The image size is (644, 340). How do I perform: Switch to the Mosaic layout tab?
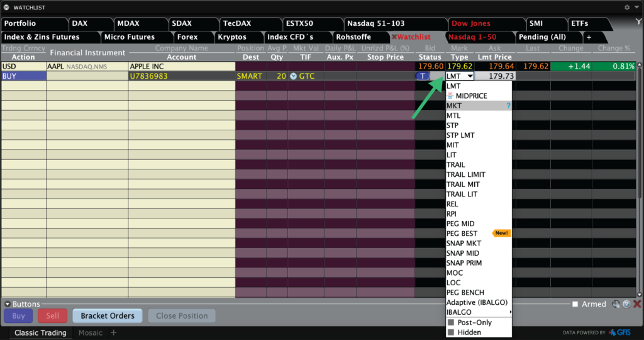click(91, 332)
